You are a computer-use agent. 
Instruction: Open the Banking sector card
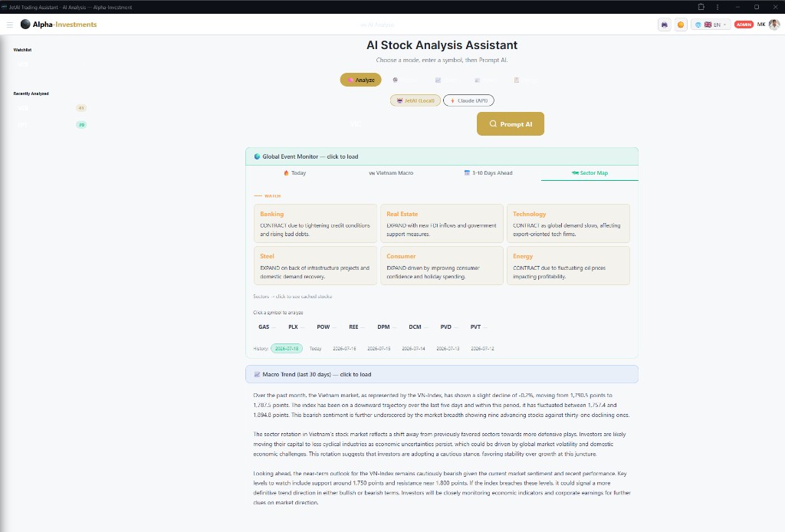[x=315, y=223]
